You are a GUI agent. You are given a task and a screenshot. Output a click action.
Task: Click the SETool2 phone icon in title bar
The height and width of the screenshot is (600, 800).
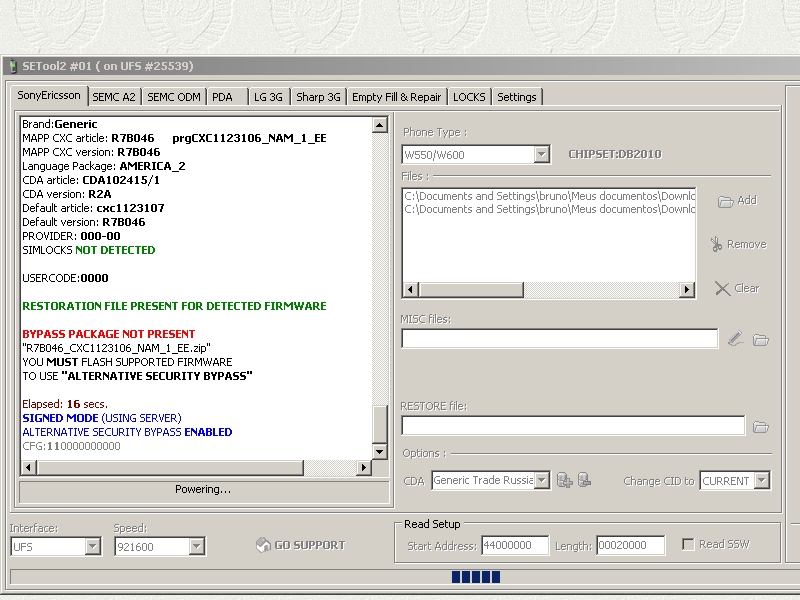point(14,66)
